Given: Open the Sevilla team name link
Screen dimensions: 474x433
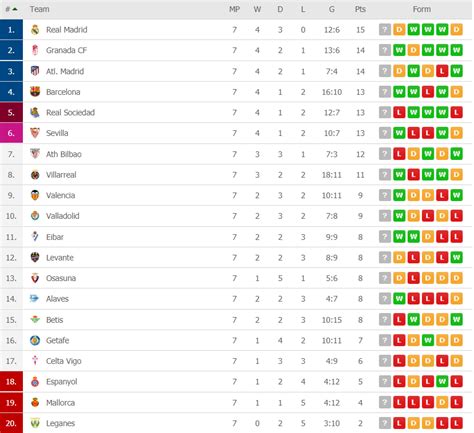Looking at the screenshot, I should [57, 133].
